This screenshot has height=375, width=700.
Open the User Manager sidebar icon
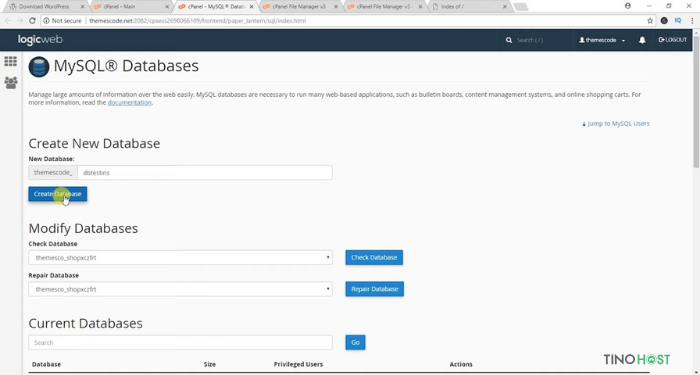(11, 82)
